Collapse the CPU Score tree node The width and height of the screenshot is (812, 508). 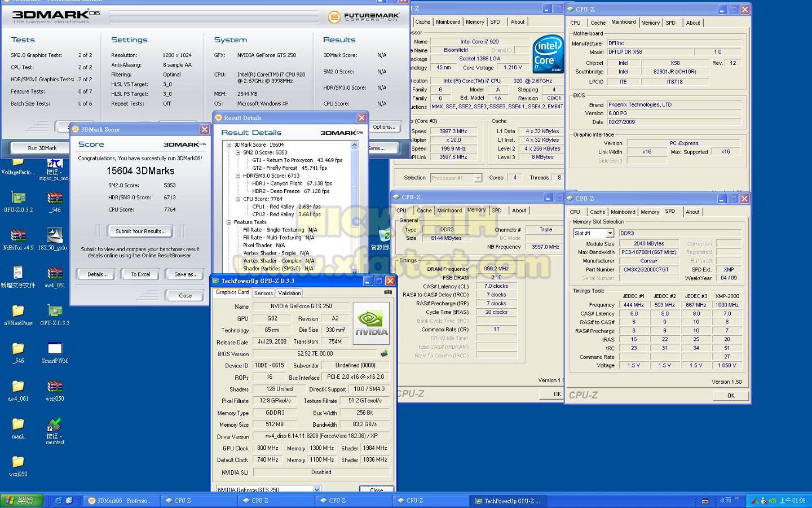(238, 199)
